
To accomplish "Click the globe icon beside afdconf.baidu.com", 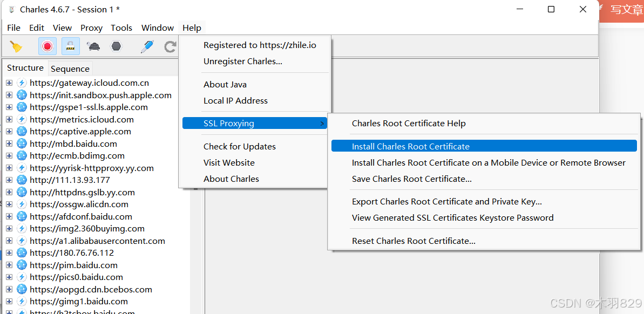I will pos(22,216).
